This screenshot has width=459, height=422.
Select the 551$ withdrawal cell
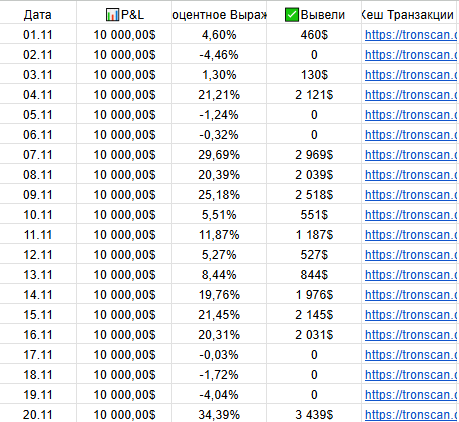[314, 214]
